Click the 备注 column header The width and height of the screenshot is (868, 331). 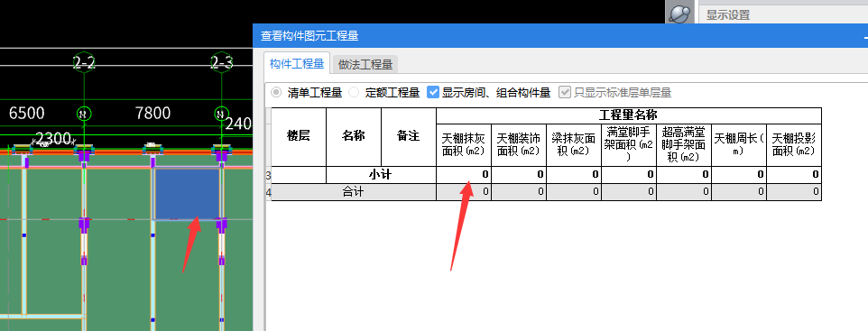pyautogui.click(x=409, y=136)
